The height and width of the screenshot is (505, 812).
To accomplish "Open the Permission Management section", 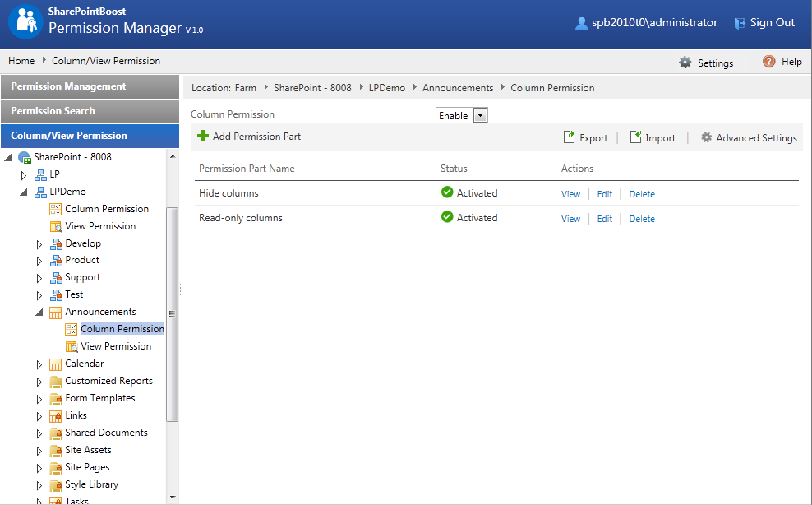I will pos(90,86).
